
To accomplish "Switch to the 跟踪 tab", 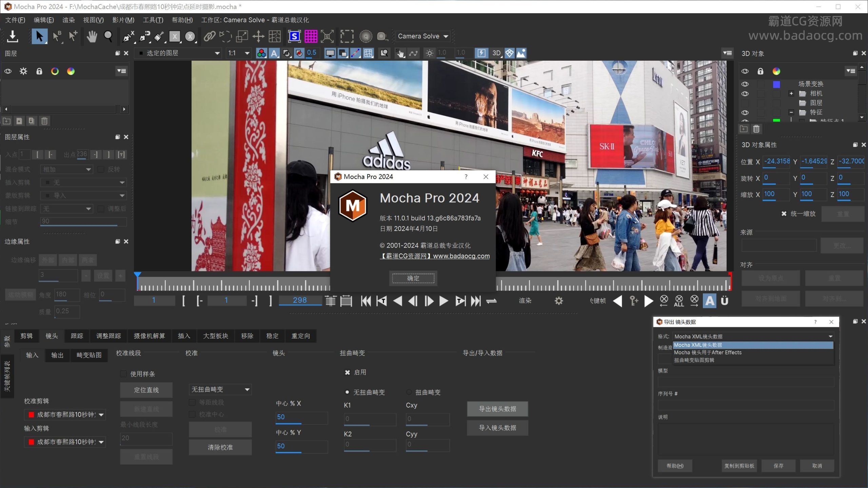I will click(77, 336).
